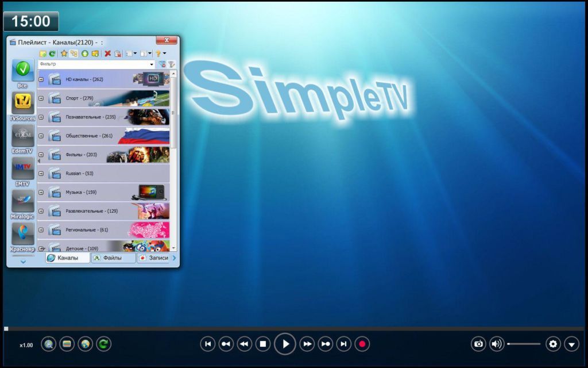Expand the Развлекательные group
The height and width of the screenshot is (368, 588).
(x=41, y=211)
